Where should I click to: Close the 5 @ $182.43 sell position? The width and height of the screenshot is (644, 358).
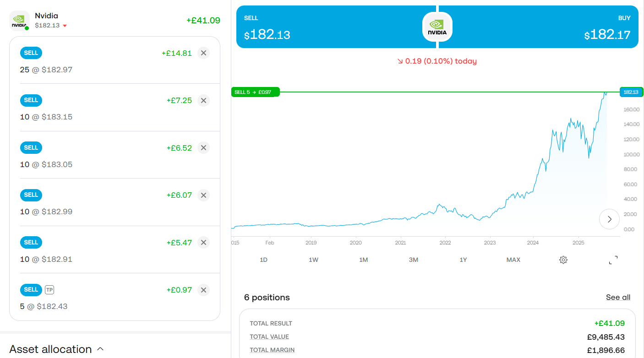tap(204, 290)
